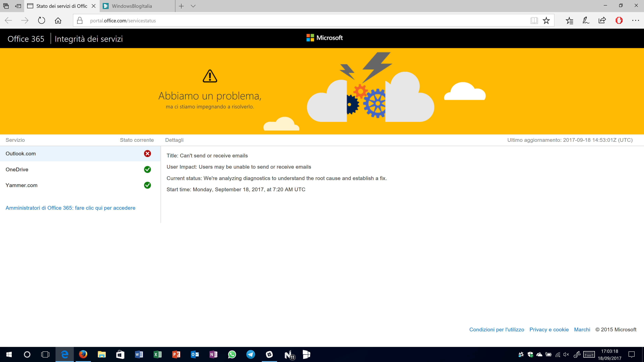
Task: Open the Windows Start menu
Action: 9,354
